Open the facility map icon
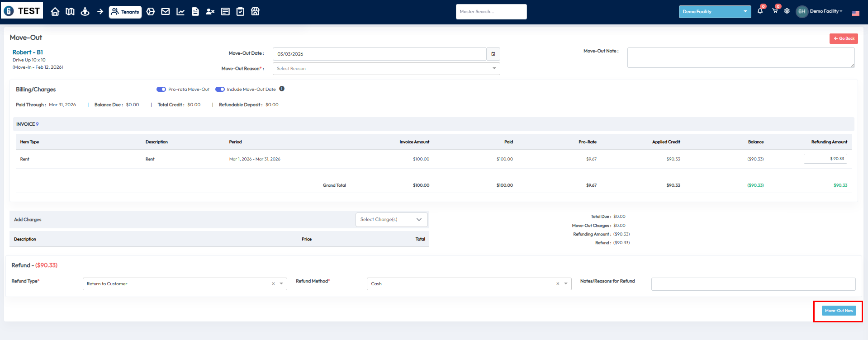The height and width of the screenshot is (340, 868). click(70, 12)
